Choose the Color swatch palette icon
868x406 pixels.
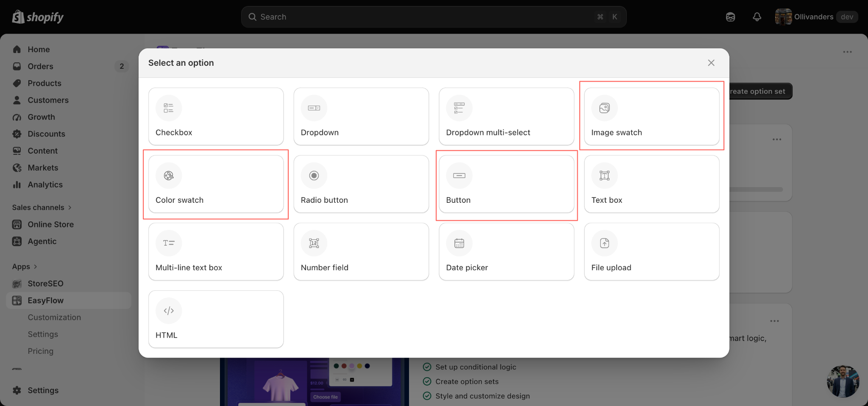coord(169,175)
